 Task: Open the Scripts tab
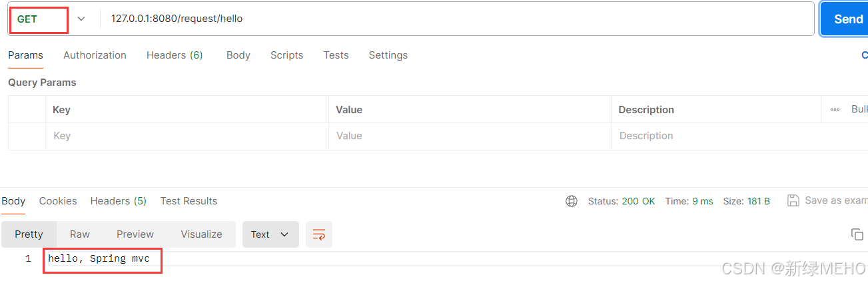tap(287, 55)
